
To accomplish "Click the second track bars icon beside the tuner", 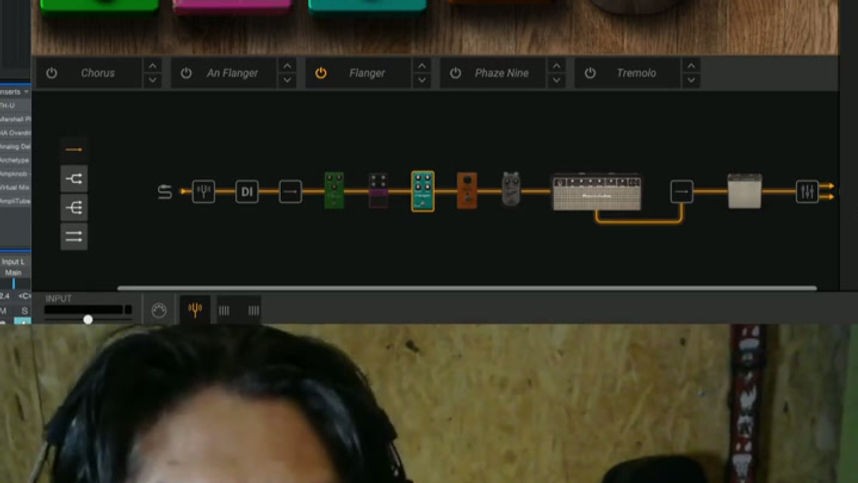I will [x=253, y=310].
